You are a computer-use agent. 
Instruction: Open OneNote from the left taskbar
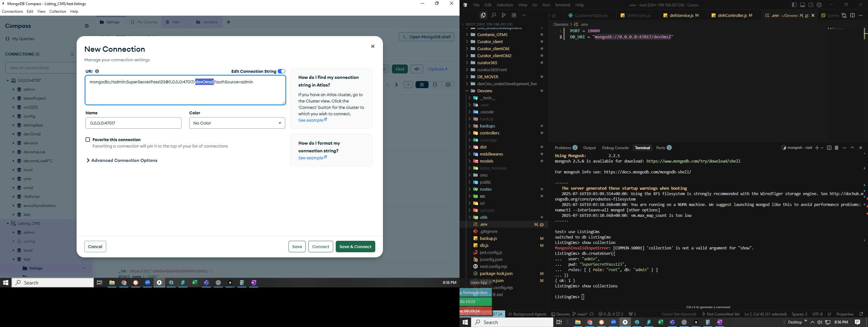click(254, 283)
